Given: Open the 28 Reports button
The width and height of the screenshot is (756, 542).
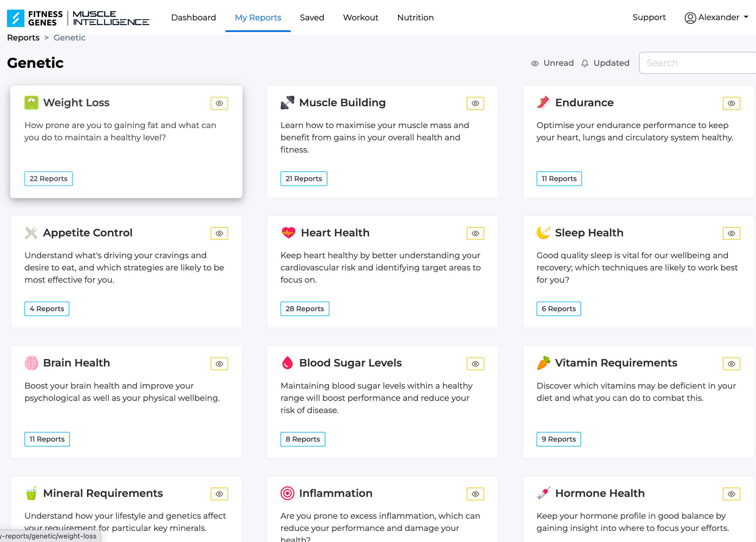Looking at the screenshot, I should pos(305,309).
